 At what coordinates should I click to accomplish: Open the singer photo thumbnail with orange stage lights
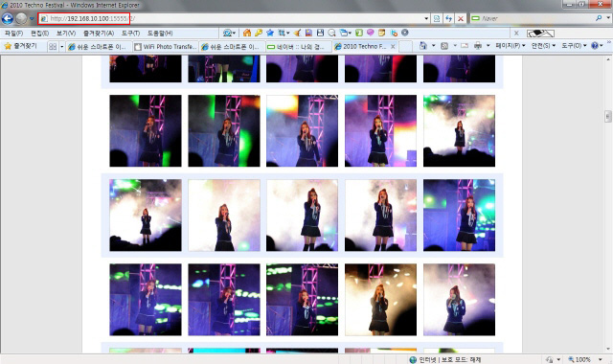pyautogui.click(x=380, y=300)
